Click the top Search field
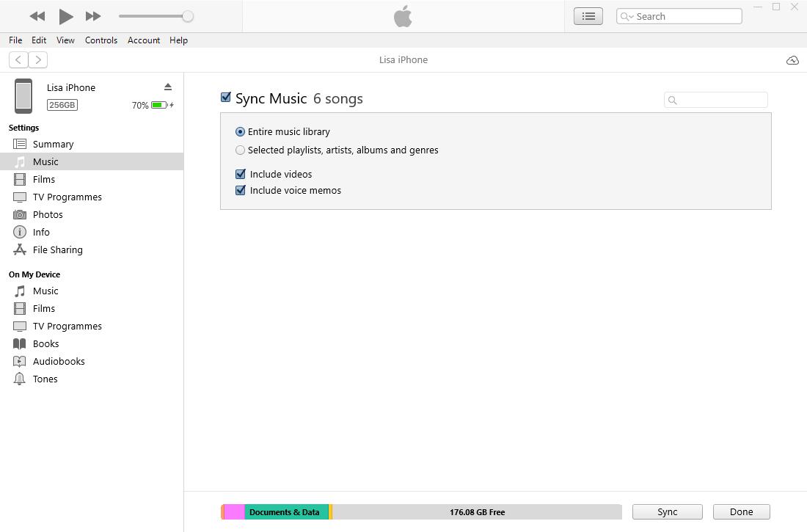 [x=679, y=16]
